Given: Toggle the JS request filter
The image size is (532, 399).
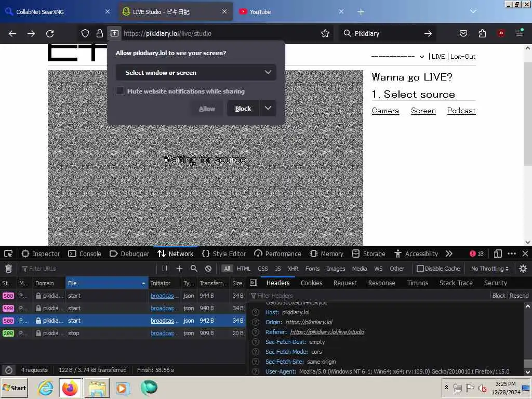Looking at the screenshot, I should pyautogui.click(x=278, y=269).
